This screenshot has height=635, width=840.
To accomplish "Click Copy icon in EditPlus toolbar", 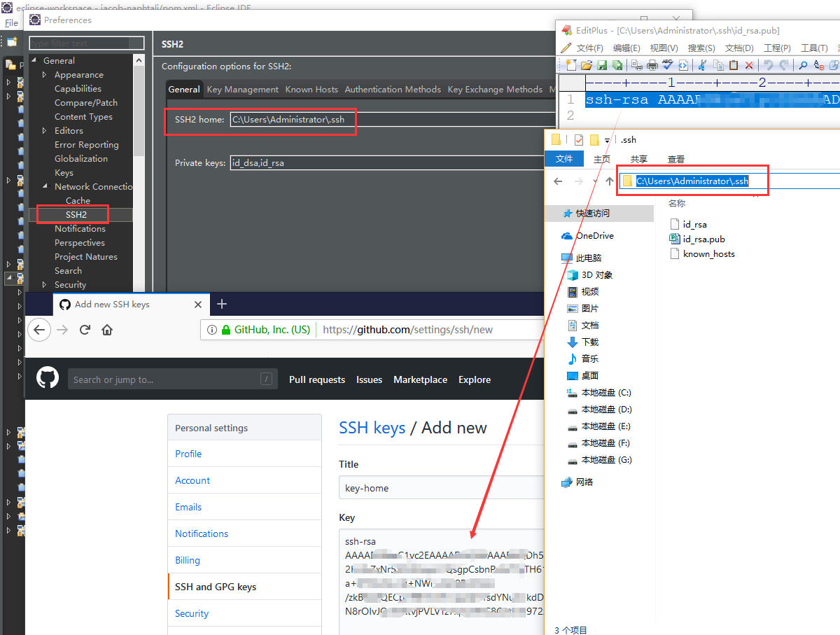I will point(718,65).
